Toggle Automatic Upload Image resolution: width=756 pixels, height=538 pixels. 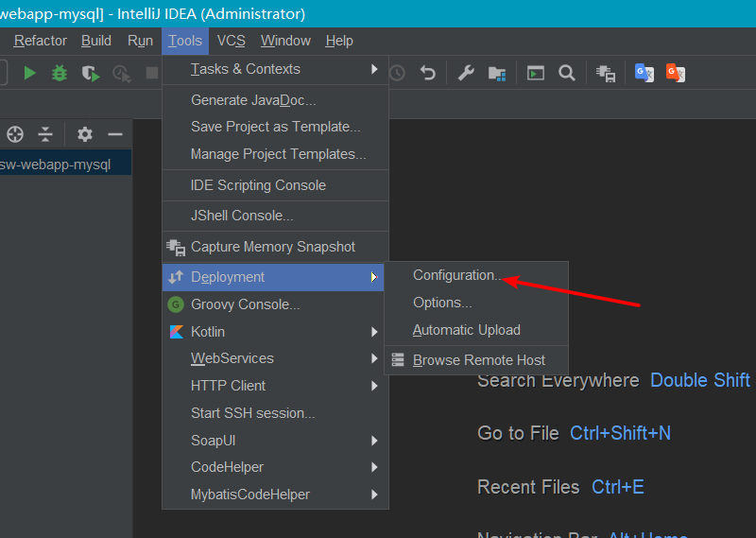click(x=476, y=330)
